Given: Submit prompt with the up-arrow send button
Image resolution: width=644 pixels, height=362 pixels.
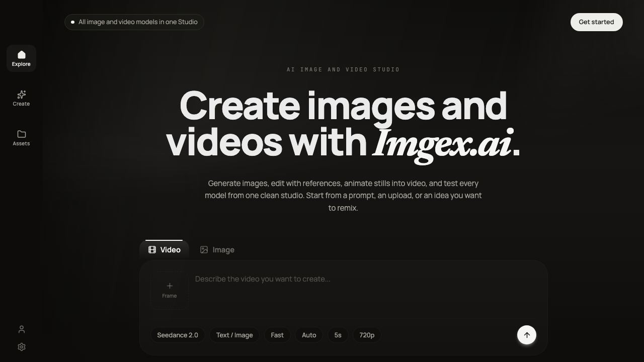Looking at the screenshot, I should 527,335.
